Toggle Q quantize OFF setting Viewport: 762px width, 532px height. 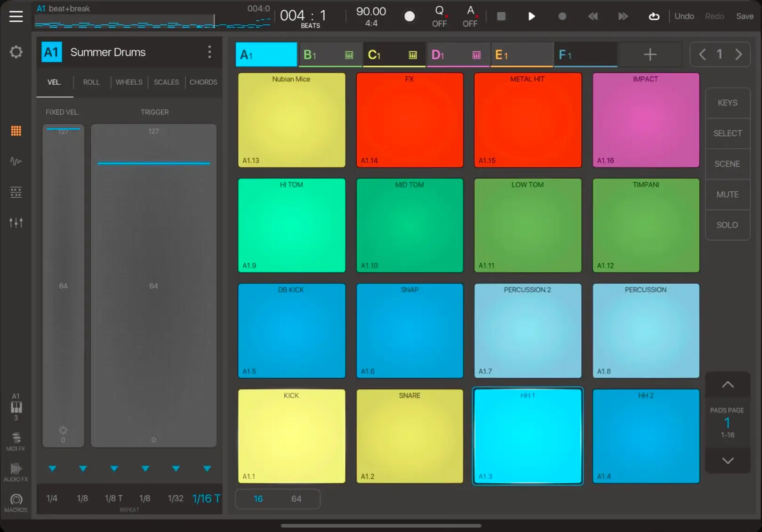[x=439, y=16]
